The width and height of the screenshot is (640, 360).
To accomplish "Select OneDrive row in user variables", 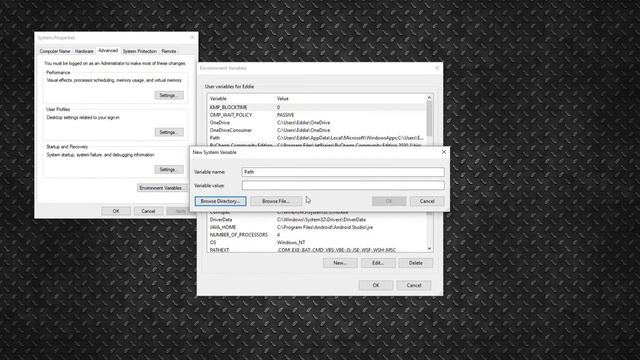I will 317,122.
